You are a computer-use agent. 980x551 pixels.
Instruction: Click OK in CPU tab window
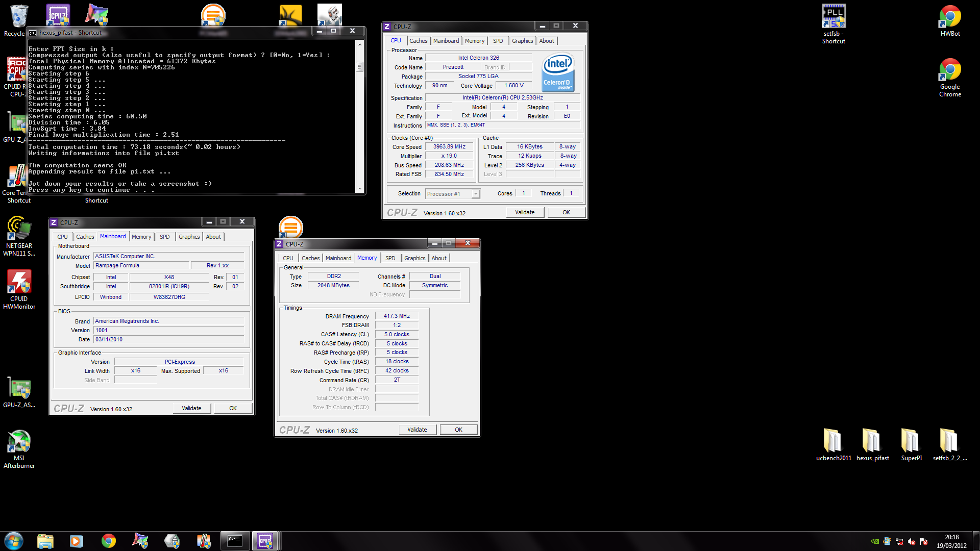point(566,212)
